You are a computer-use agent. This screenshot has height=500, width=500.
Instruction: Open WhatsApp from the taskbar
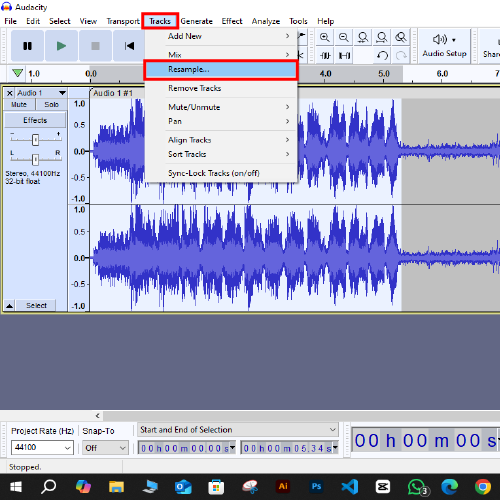tap(416, 487)
